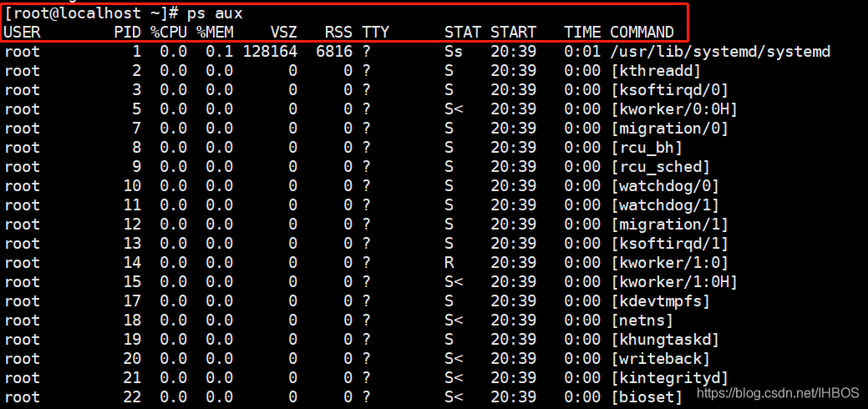
Task: Select the [writeback] process name
Action: pos(661,359)
